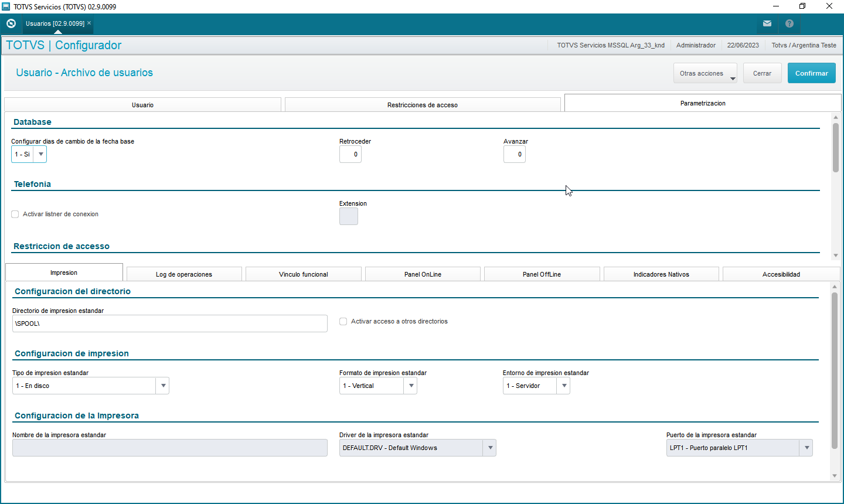The height and width of the screenshot is (504, 844).
Task: Select the Usuarios [02.9.0099] window tab
Action: 55,23
